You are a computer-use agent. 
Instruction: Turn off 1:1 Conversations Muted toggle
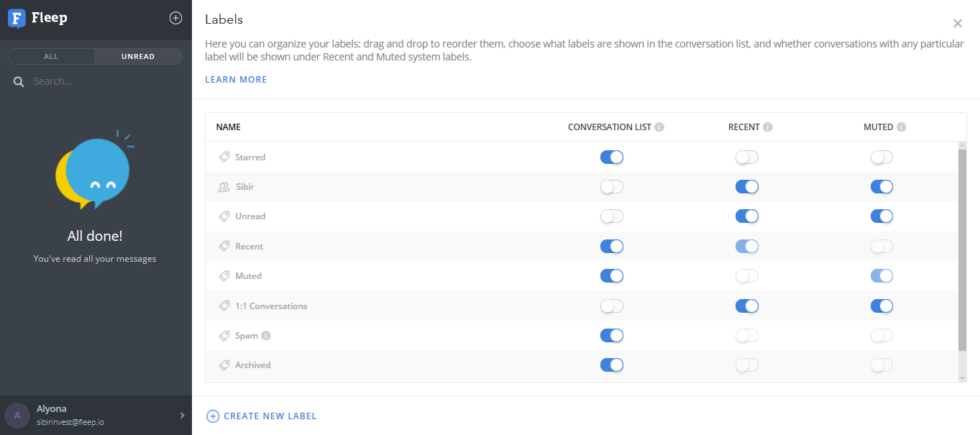coord(881,306)
